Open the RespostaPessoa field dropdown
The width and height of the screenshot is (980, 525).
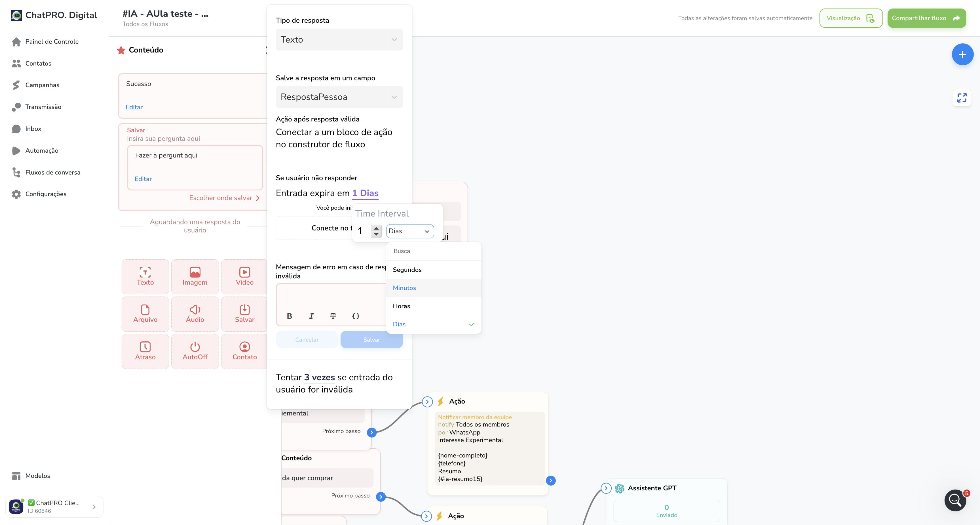(339, 97)
